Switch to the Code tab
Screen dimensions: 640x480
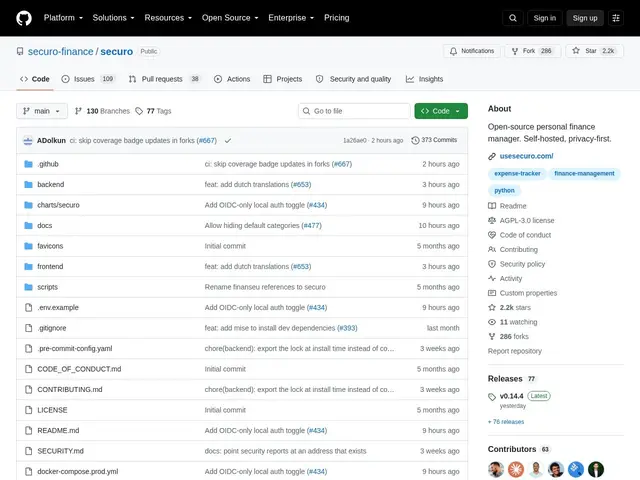(x=35, y=79)
